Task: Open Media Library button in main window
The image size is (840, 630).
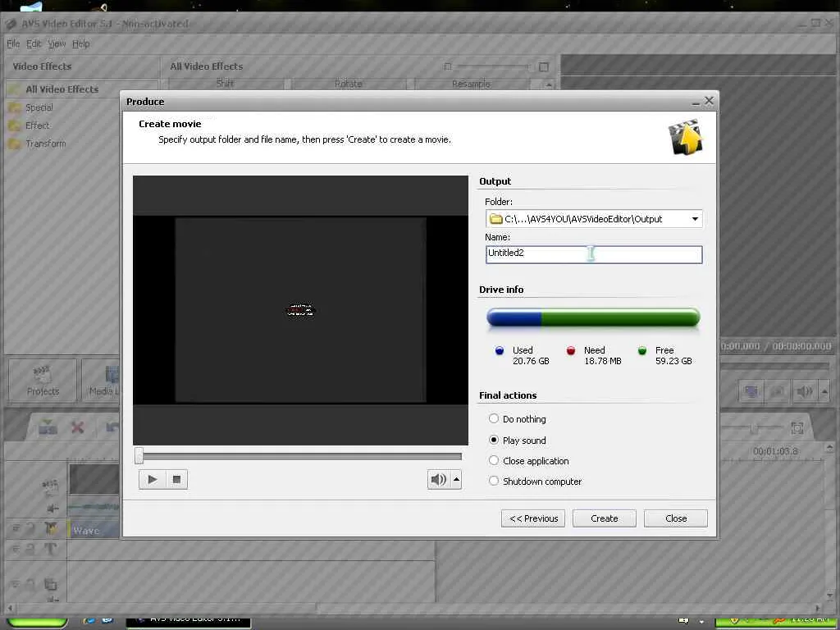Action: coord(101,380)
